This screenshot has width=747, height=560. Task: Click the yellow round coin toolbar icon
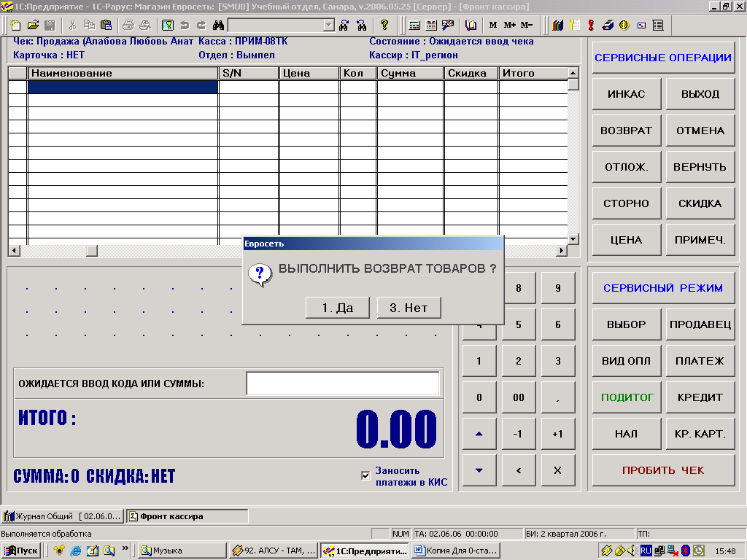click(624, 26)
